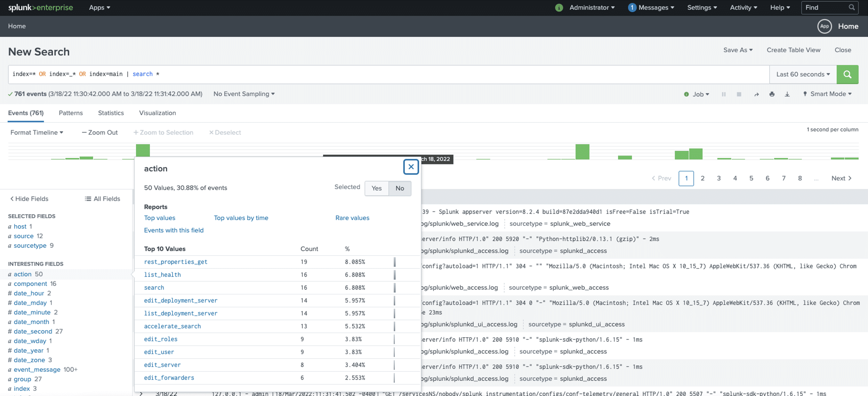
Task: Select rest_properties_get value
Action: (x=176, y=262)
